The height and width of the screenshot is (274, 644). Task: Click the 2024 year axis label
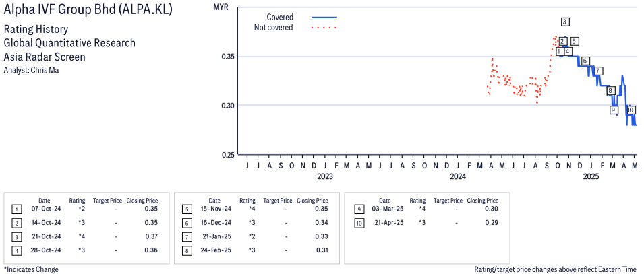click(458, 177)
